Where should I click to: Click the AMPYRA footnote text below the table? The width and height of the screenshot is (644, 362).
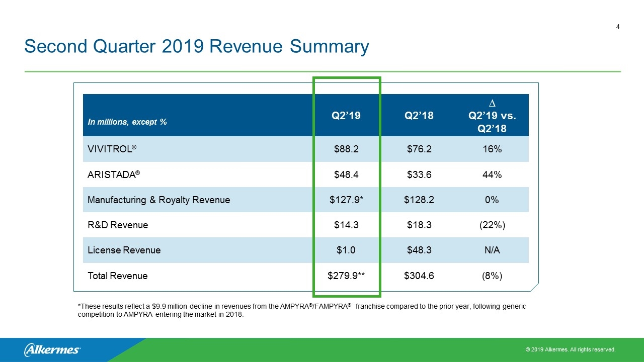tap(302, 311)
